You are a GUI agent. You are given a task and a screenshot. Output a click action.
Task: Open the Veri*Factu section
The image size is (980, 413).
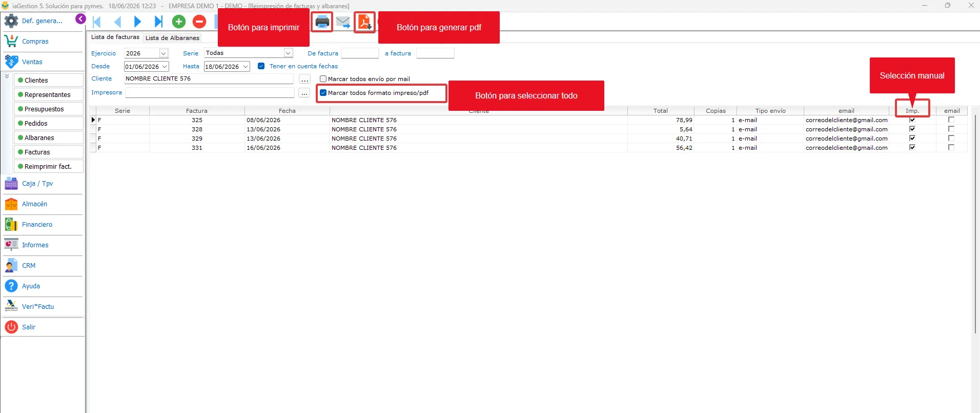pyautogui.click(x=38, y=306)
